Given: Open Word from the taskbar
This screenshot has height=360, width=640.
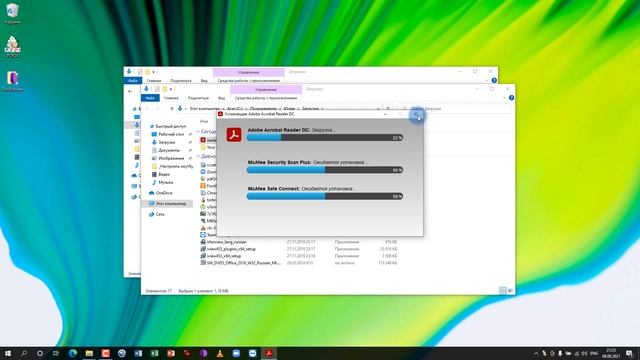Looking at the screenshot, I should (x=138, y=353).
